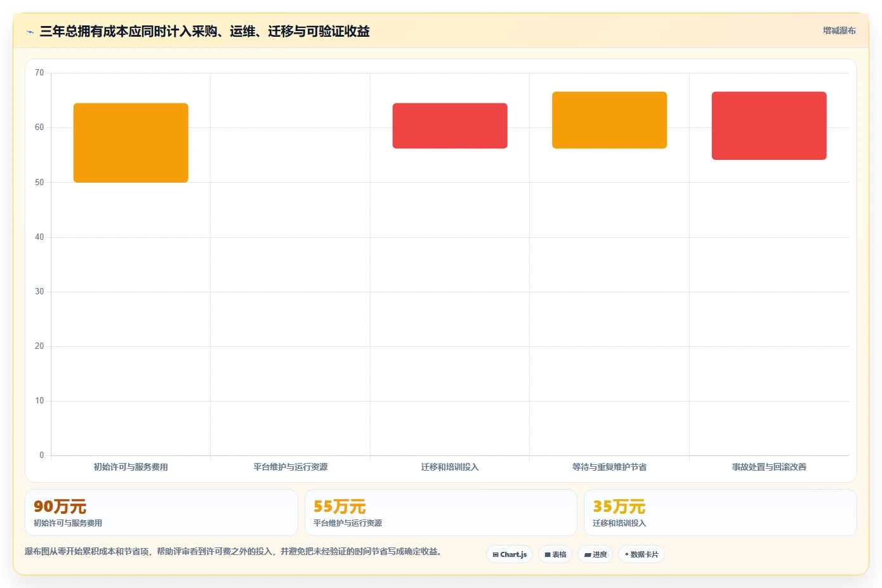Select the 数据卡片 chip
This screenshot has width=882, height=588.
pyautogui.click(x=642, y=554)
